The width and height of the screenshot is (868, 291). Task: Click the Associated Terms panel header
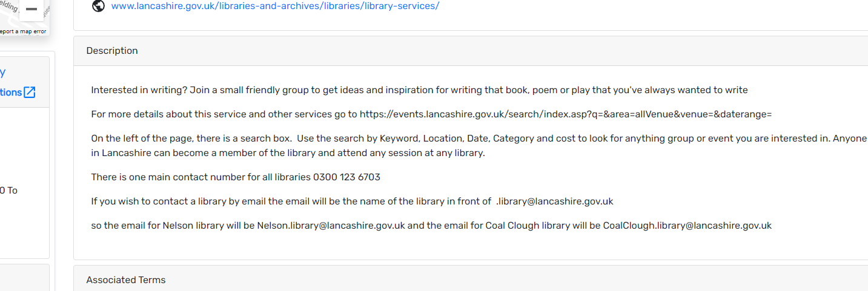click(x=126, y=280)
